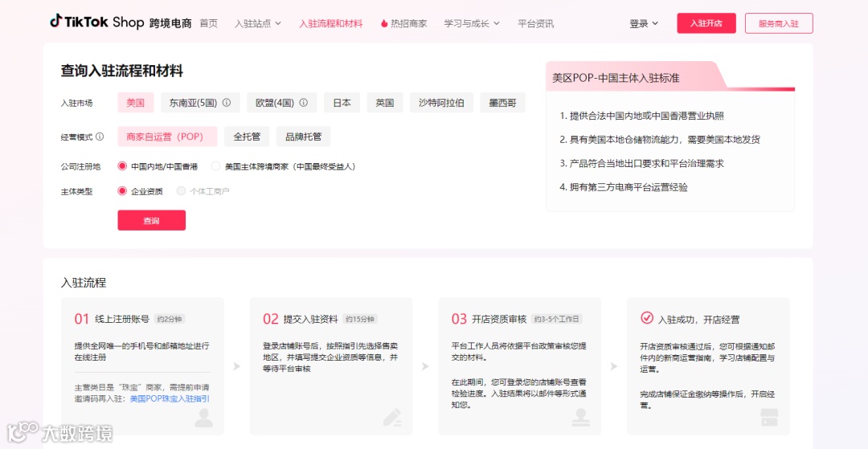Click the checkmark circle icon by 入驻成功

[x=646, y=318]
